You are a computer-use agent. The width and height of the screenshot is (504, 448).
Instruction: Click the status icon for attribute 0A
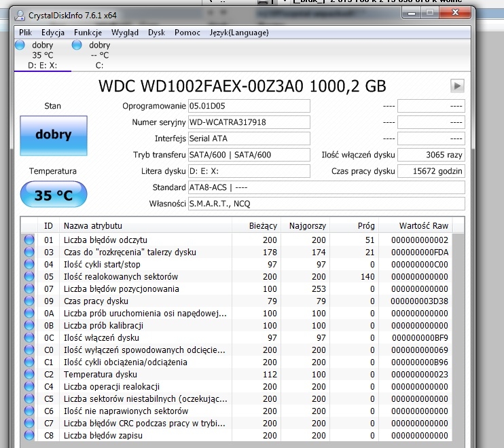click(29, 313)
